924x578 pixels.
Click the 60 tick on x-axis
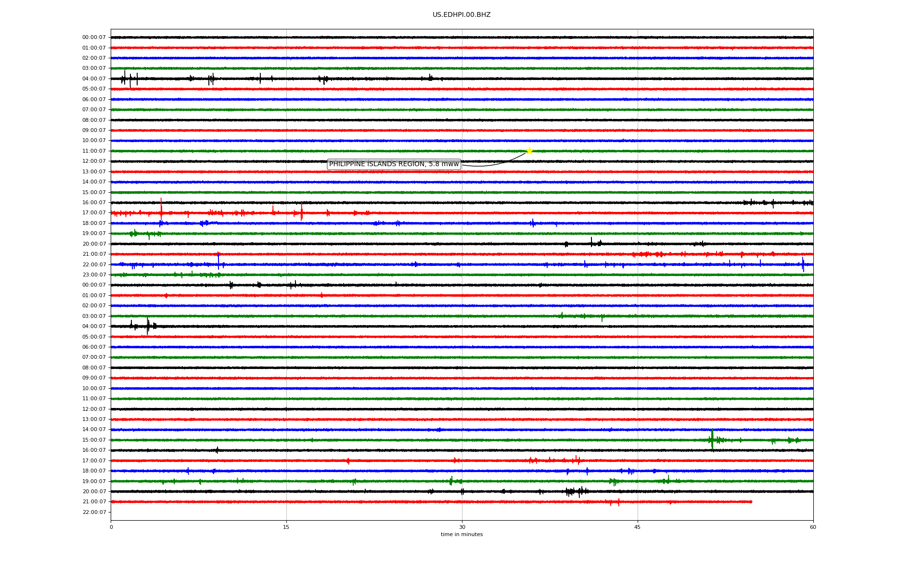pos(813,527)
